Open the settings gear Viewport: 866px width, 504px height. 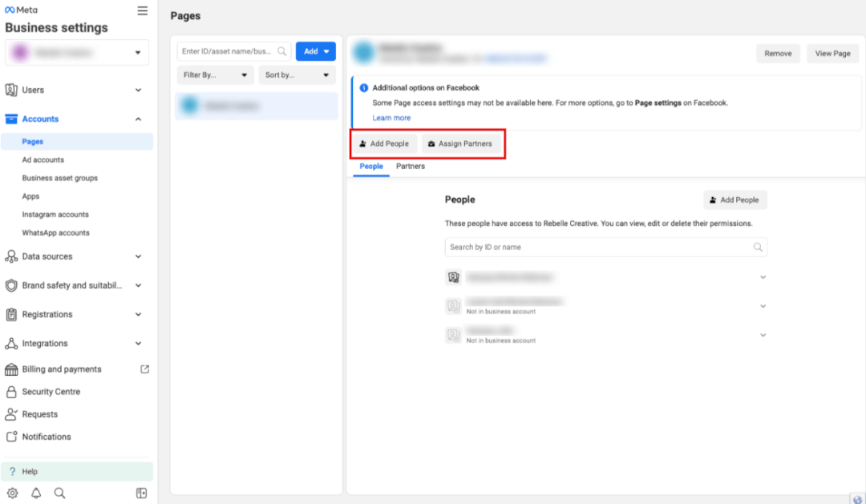coord(11,493)
